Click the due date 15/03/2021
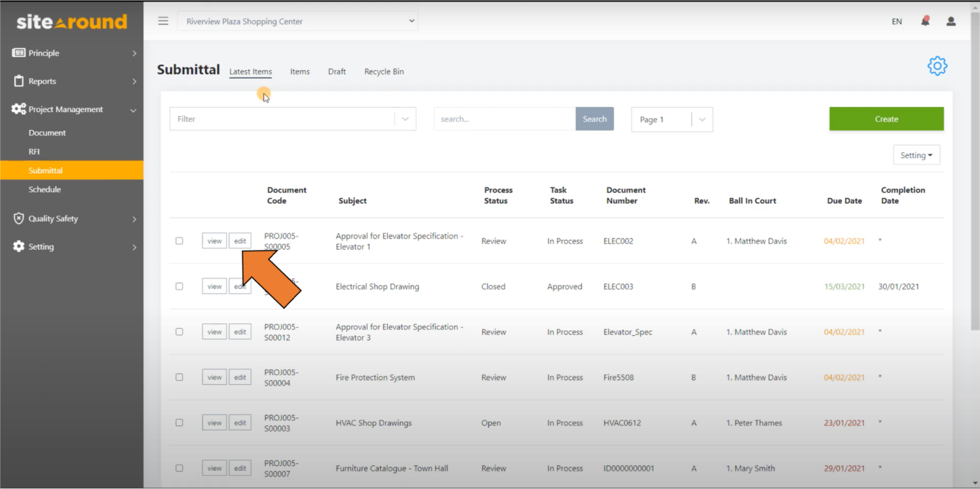The height and width of the screenshot is (489, 980). click(x=844, y=286)
